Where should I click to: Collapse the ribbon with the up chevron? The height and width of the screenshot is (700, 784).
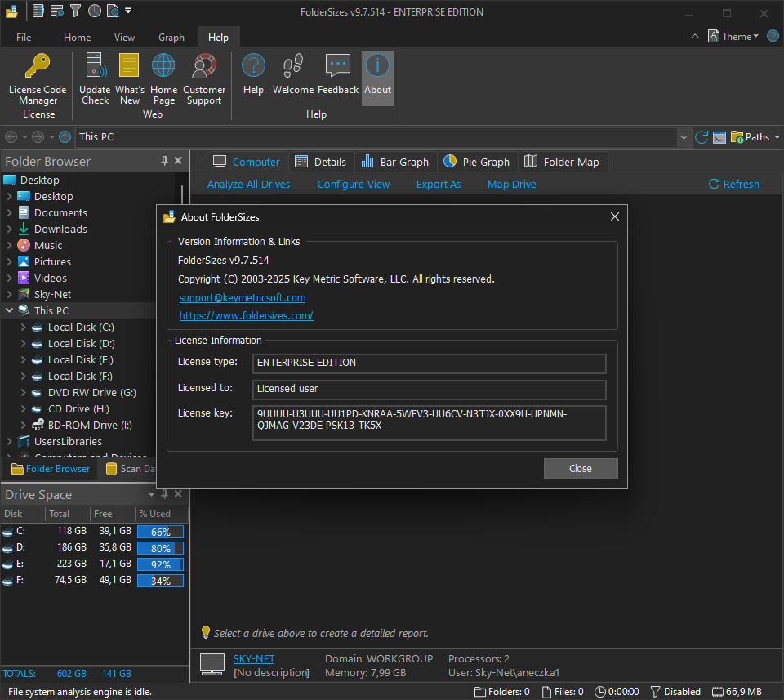695,36
